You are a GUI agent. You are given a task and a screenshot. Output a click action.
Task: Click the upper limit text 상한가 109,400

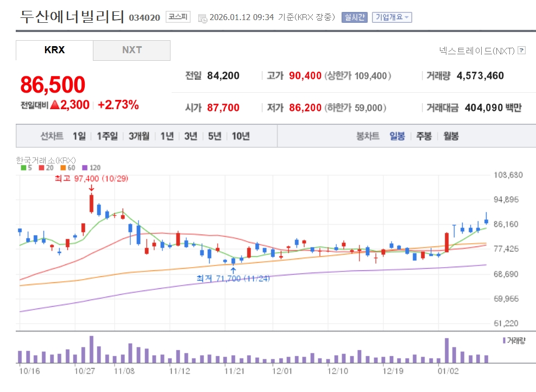pos(357,75)
